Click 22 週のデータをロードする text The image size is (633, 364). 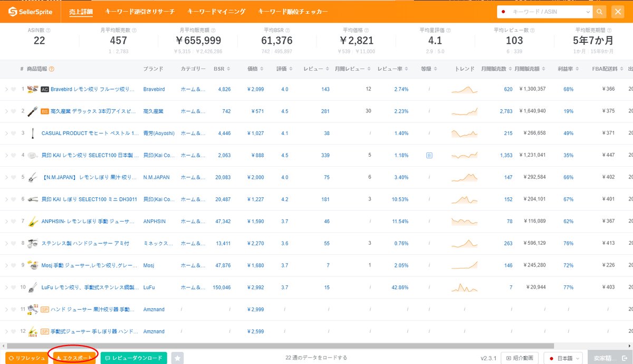click(x=316, y=358)
